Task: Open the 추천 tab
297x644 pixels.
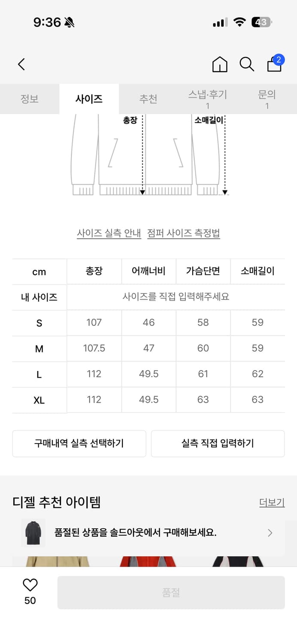Action: [148, 99]
